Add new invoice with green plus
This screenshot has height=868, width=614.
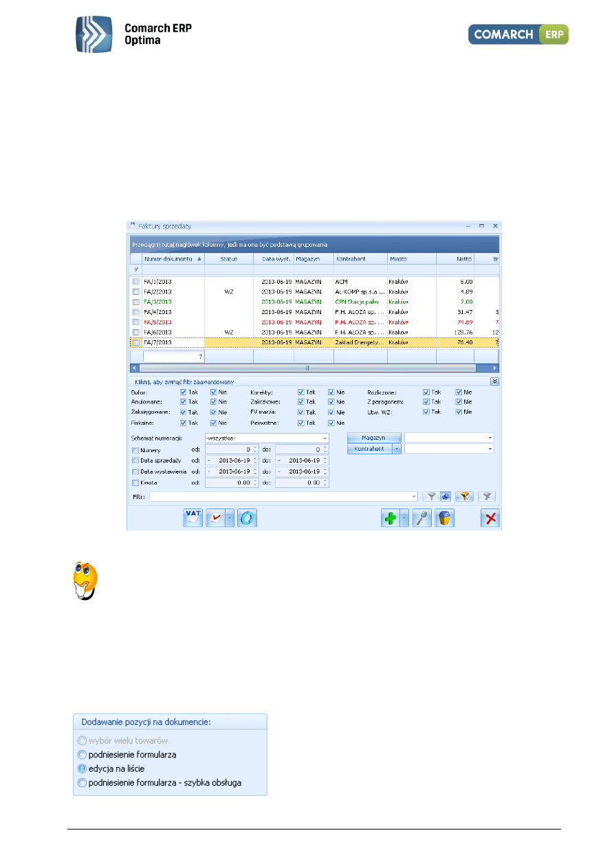tap(391, 518)
